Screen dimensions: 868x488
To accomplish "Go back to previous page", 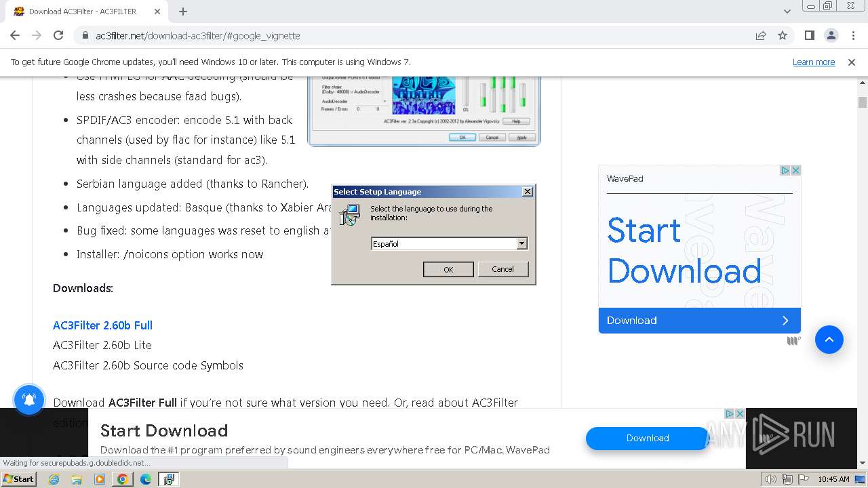I will (x=15, y=36).
